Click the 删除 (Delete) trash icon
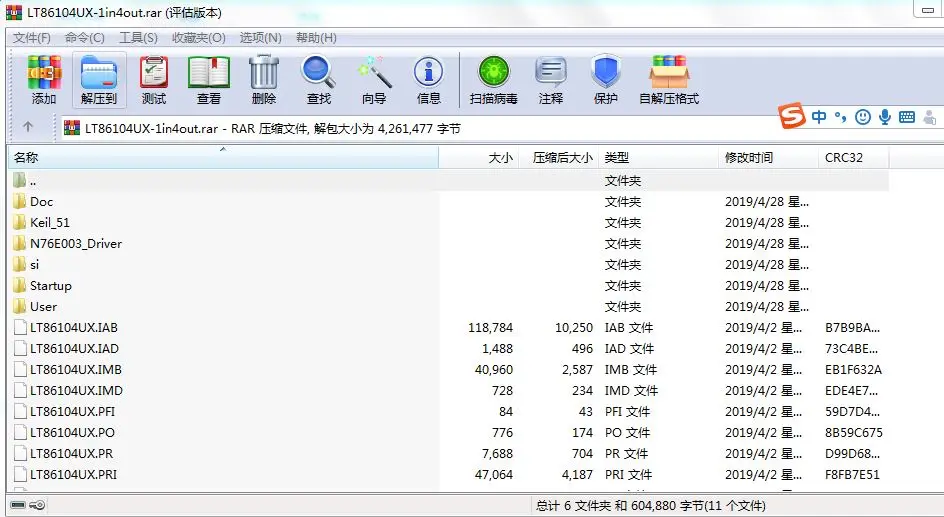This screenshot has width=944, height=517. tap(264, 80)
